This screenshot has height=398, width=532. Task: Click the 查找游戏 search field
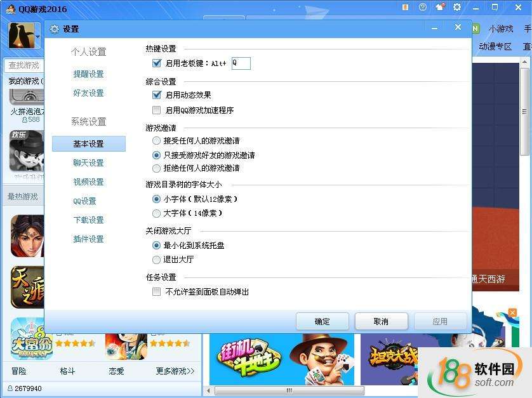(24, 65)
